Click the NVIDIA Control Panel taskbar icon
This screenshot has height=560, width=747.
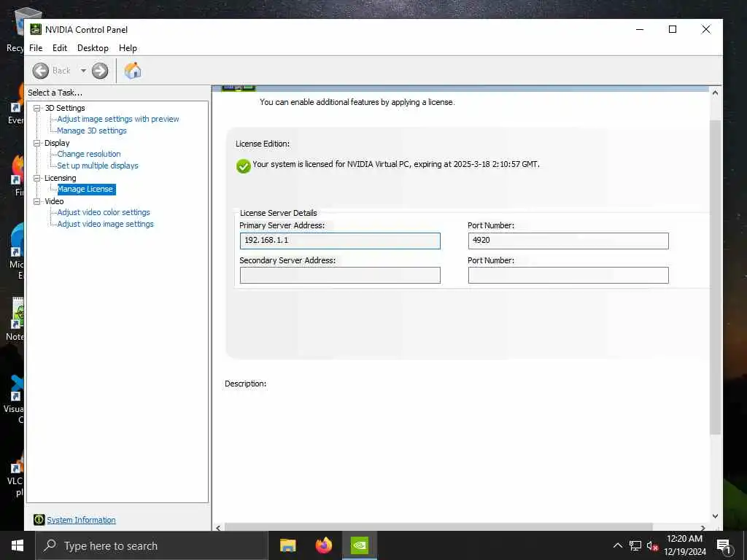point(360,545)
